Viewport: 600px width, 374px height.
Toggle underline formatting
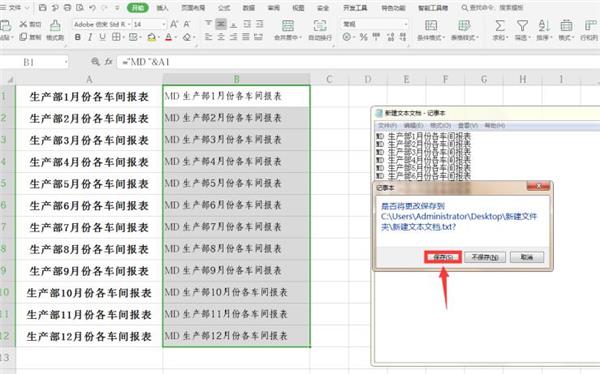coord(102,37)
